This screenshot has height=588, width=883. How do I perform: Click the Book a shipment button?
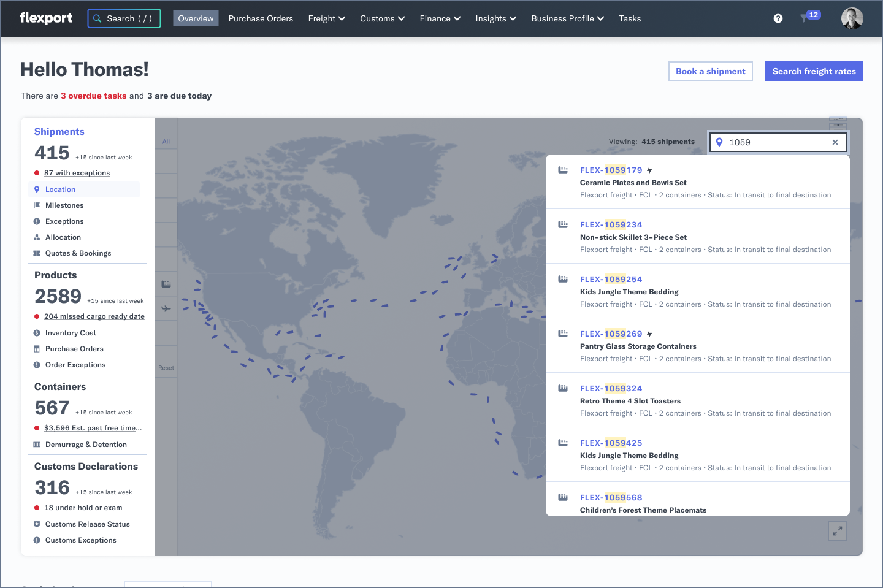(x=710, y=71)
